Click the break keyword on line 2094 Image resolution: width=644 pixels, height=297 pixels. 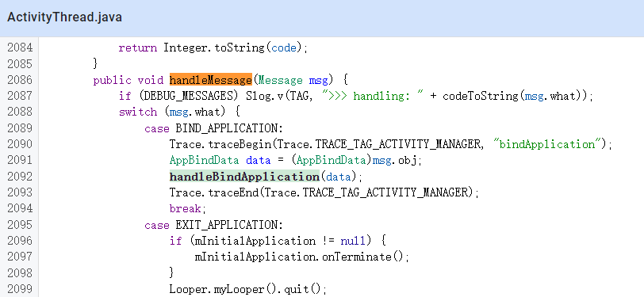click(185, 209)
